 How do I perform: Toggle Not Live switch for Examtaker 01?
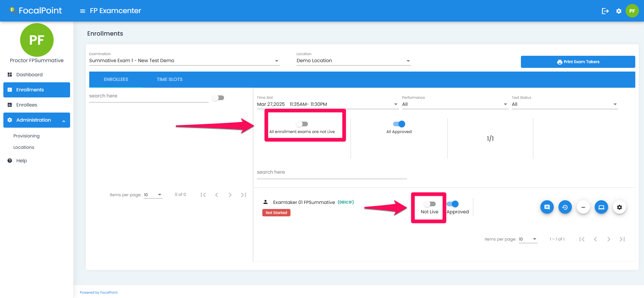pos(430,204)
